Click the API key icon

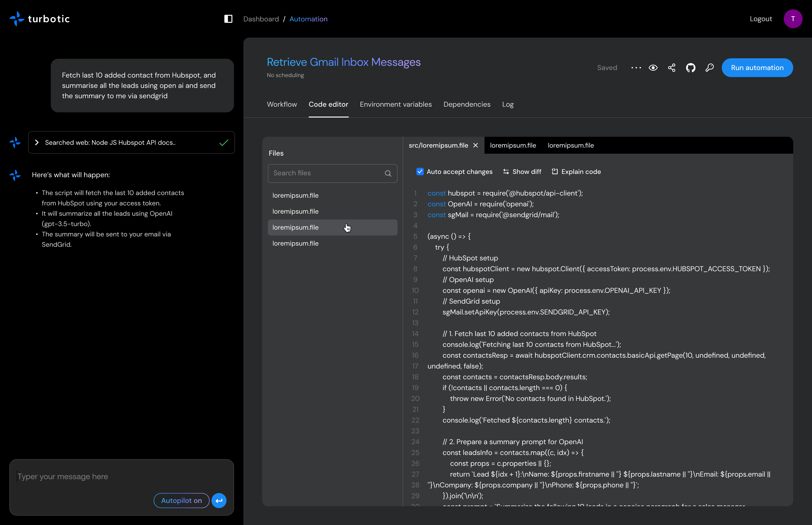coord(709,67)
